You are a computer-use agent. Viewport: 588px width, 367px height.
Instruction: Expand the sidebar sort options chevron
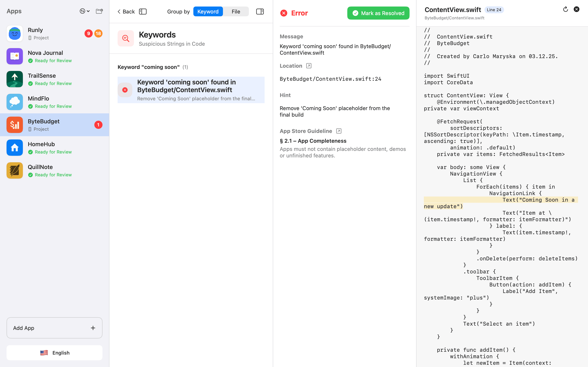click(x=88, y=11)
